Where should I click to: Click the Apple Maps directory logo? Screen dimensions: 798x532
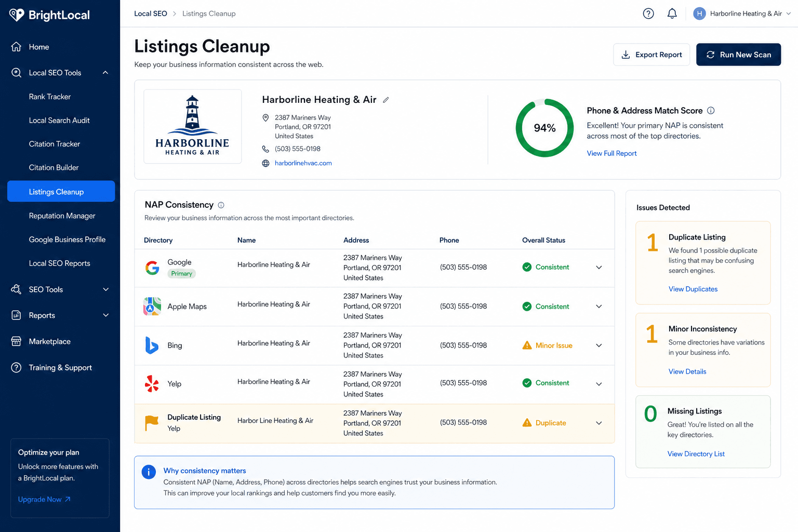click(x=152, y=307)
